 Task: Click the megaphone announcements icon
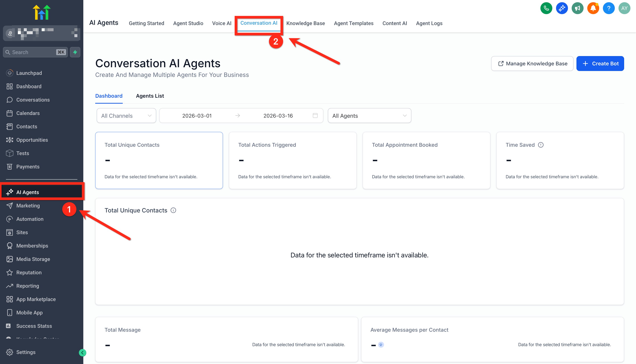tap(577, 8)
